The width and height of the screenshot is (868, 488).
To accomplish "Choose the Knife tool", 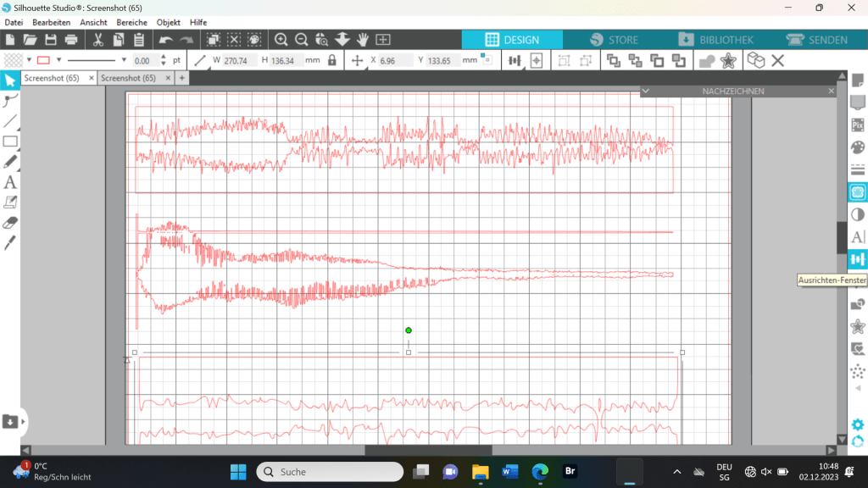I will (10, 243).
